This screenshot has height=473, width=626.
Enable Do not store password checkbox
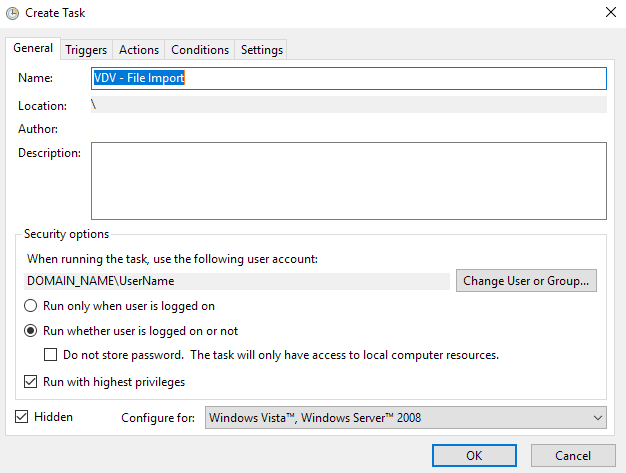(x=51, y=355)
